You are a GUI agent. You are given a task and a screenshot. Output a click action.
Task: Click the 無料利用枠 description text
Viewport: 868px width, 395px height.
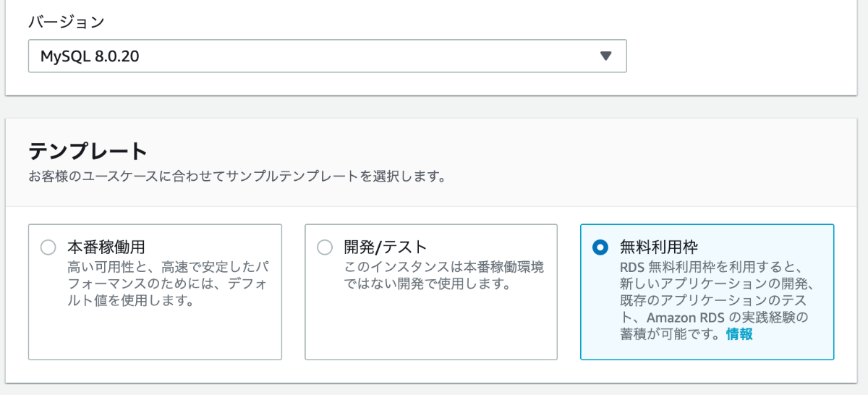pyautogui.click(x=718, y=301)
